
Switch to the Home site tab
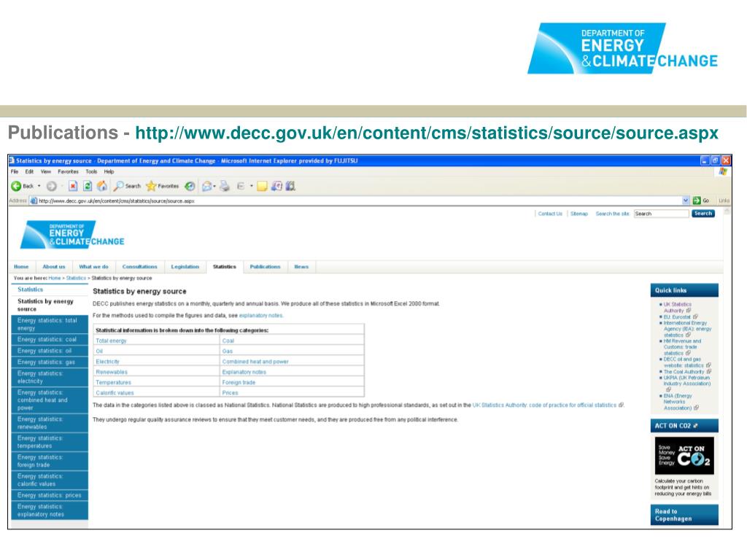coord(21,267)
